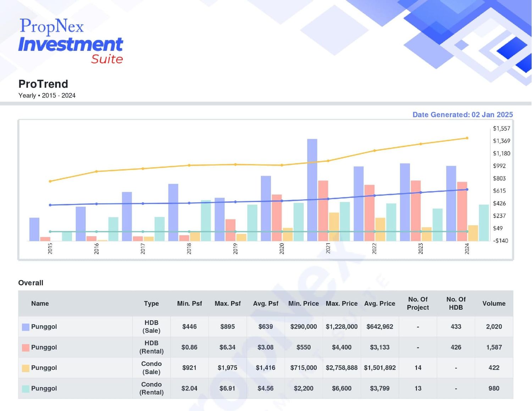This screenshot has width=532, height=411.
Task: Click the teal Condo Rental bar for 2018
Action: 206,221
